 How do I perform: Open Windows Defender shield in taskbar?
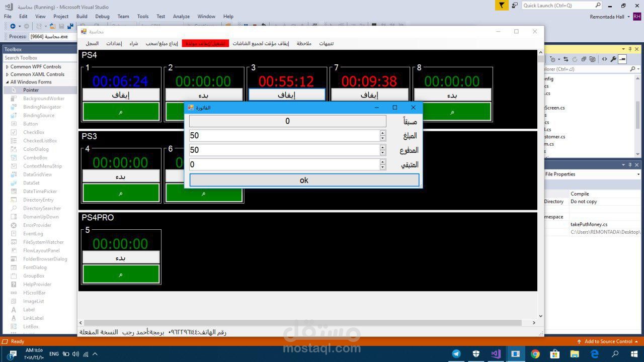pyautogui.click(x=476, y=354)
